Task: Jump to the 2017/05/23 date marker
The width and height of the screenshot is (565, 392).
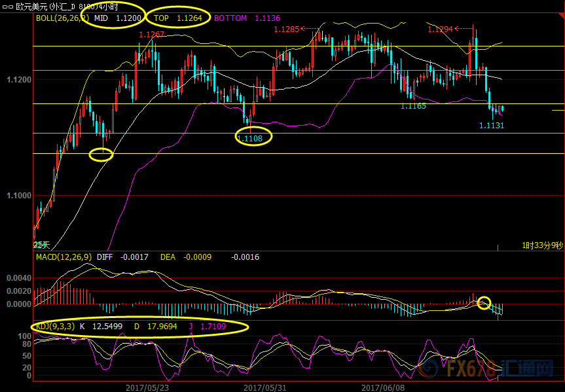Action: 147,388
